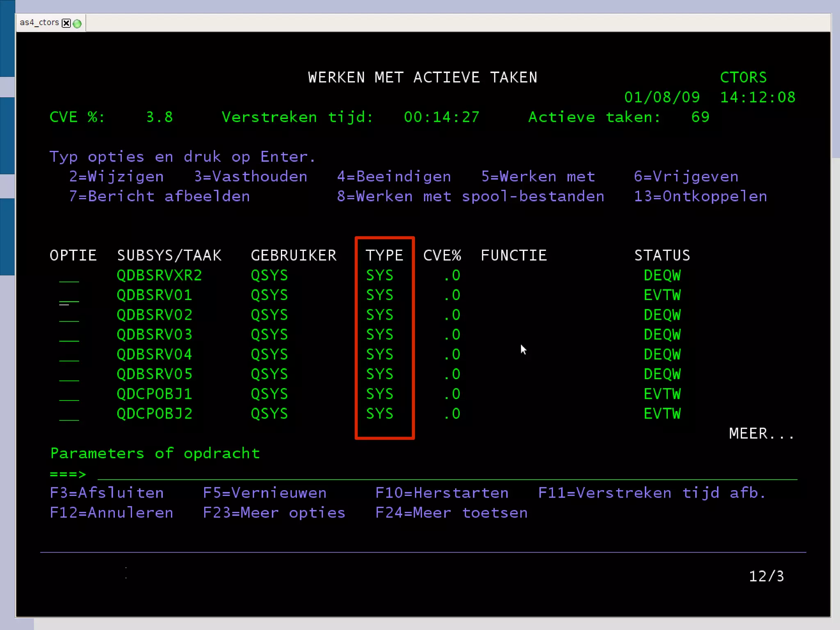Click F5=Vernieuwen to refresh

[x=265, y=493]
